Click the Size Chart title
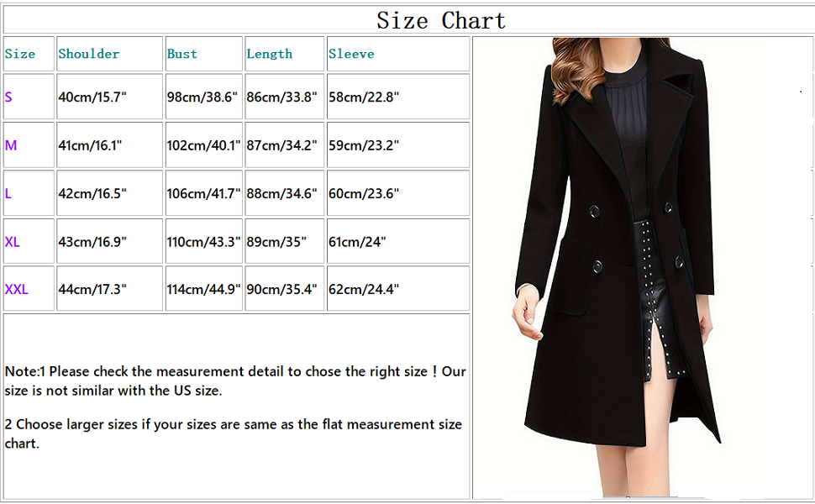The image size is (815, 504). coord(441,21)
